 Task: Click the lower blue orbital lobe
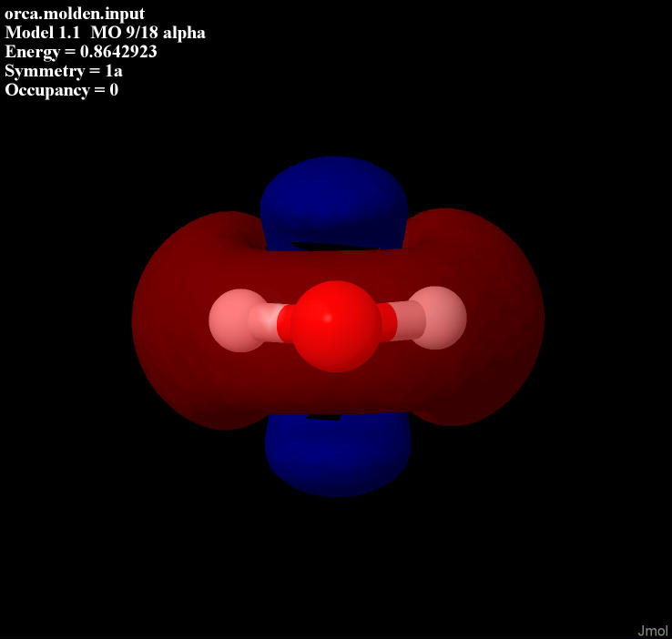[x=338, y=455]
